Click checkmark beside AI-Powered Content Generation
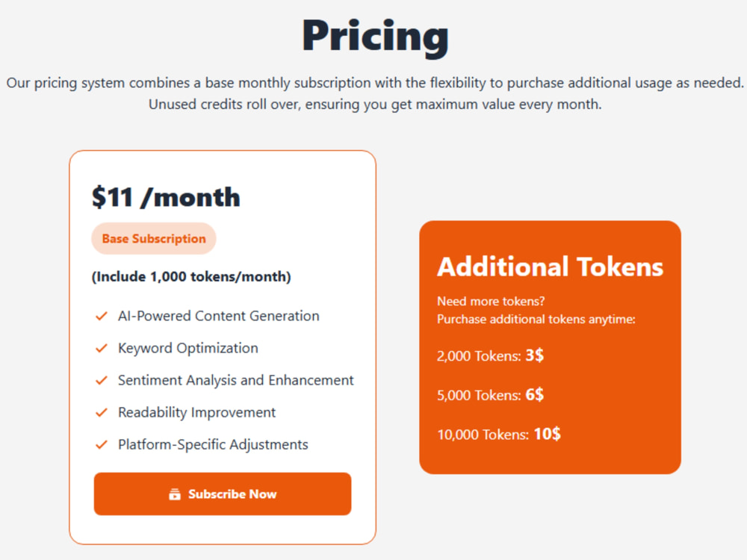 [x=102, y=316]
